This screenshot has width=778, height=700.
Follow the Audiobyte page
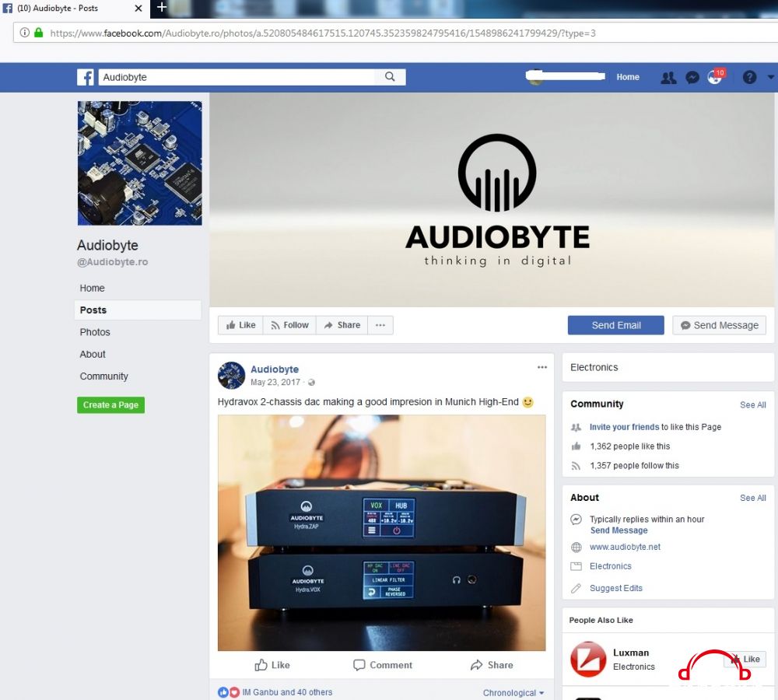click(289, 325)
